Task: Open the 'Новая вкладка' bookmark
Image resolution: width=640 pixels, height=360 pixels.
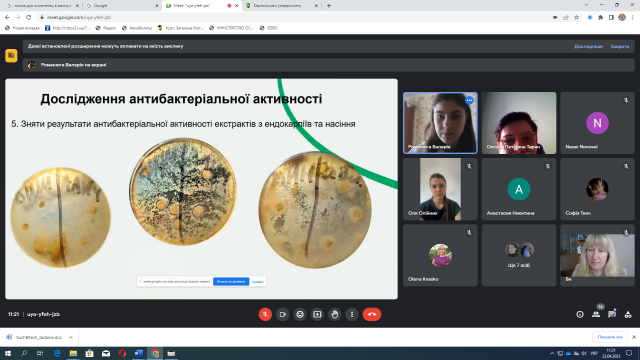Action: coord(22,28)
